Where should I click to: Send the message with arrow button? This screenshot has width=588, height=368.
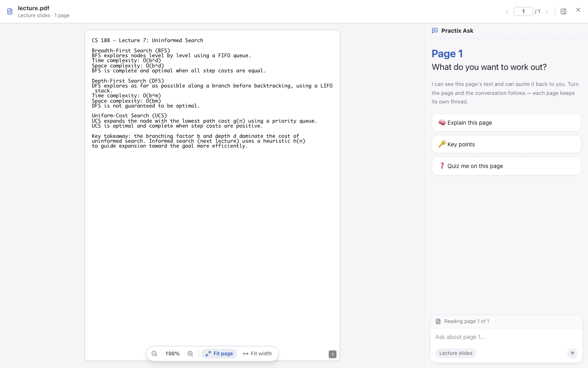tap(572, 353)
